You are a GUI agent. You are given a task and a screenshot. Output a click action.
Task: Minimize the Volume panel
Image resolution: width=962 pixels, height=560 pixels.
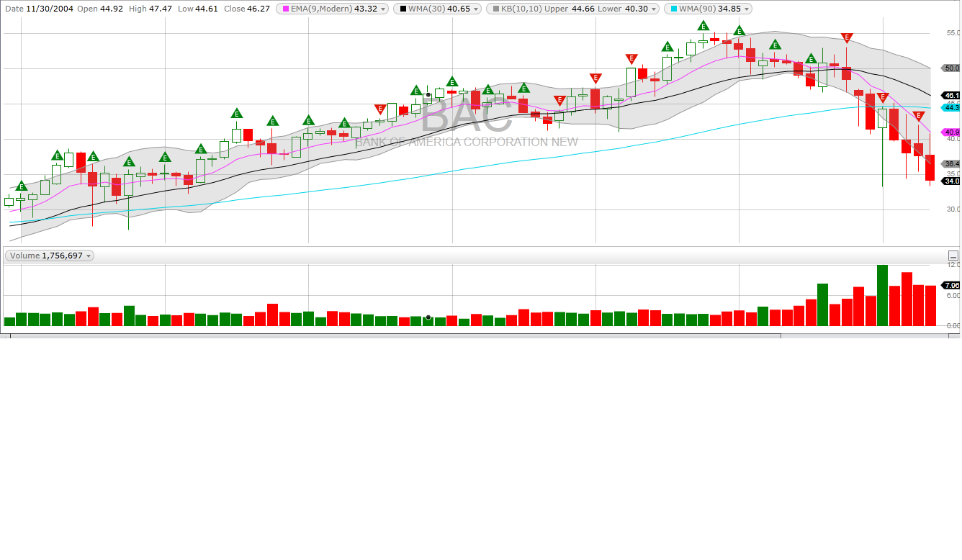[953, 256]
